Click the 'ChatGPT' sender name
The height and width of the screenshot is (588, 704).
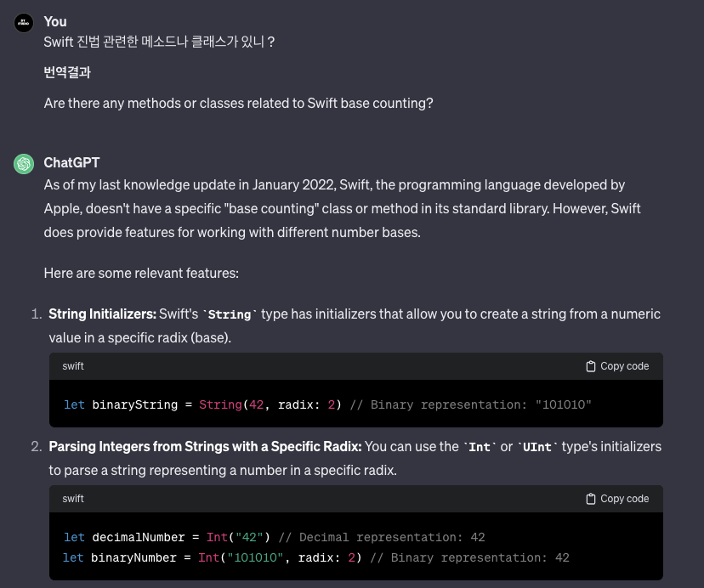(x=71, y=162)
